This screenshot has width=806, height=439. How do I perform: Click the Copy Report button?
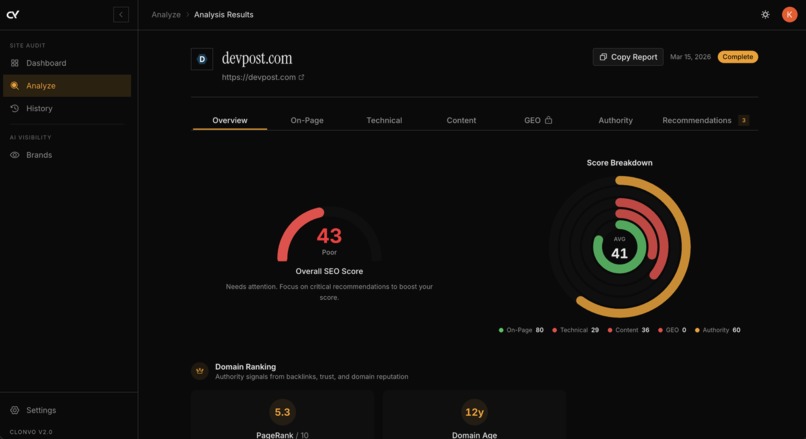pos(628,57)
